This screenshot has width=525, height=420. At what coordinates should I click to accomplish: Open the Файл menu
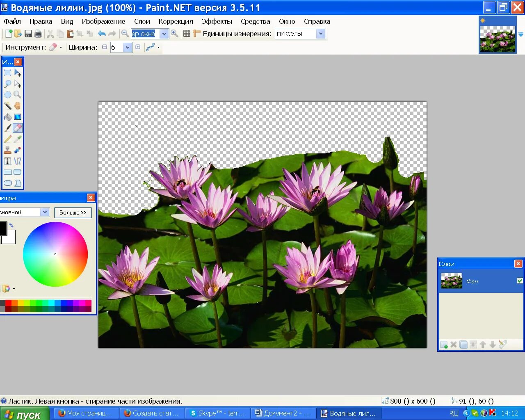coord(12,21)
